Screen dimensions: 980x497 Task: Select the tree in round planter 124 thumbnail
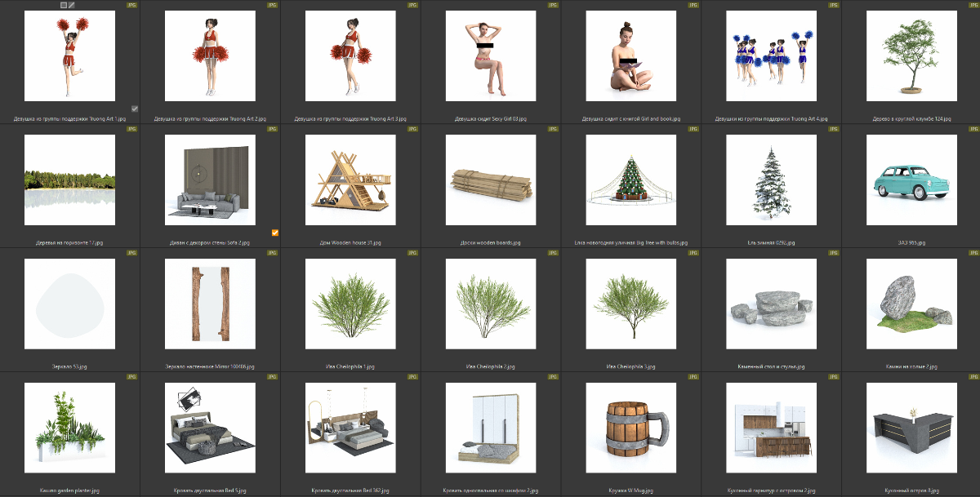tap(912, 56)
